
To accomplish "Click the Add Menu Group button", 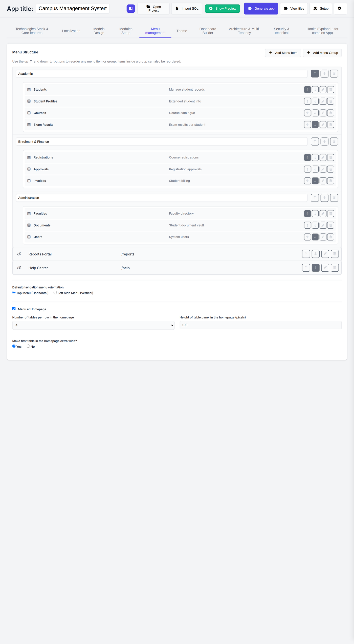I will click(322, 53).
